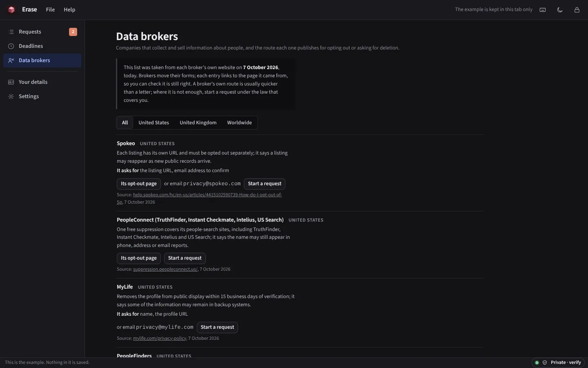Open Settings in the sidebar
Screen dimensions: 588x368
coord(42,96)
